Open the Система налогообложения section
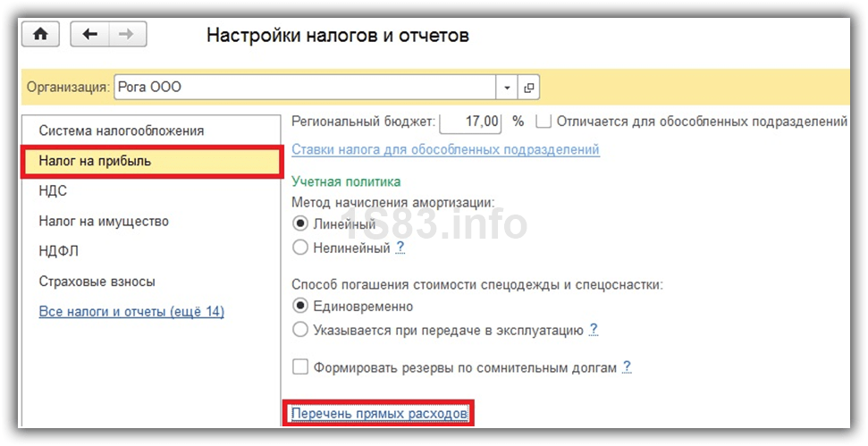This screenshot has width=868, height=446. coord(122,131)
